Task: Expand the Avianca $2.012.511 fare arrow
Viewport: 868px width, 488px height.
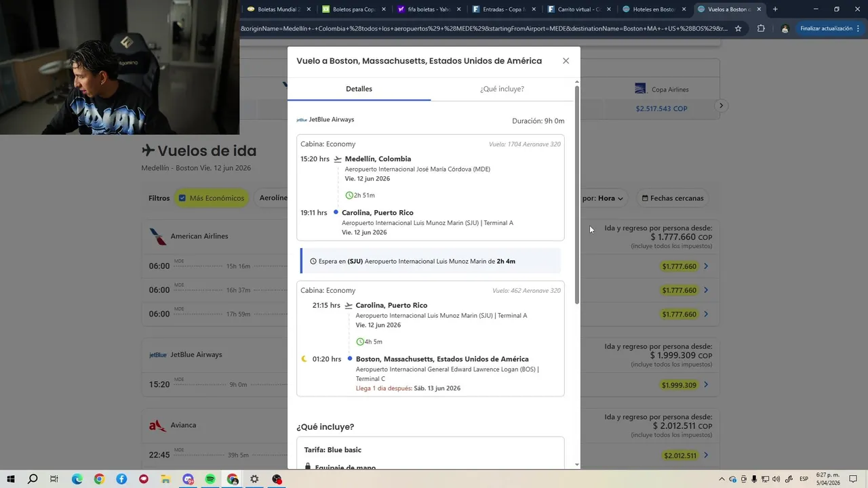Action: (706, 455)
